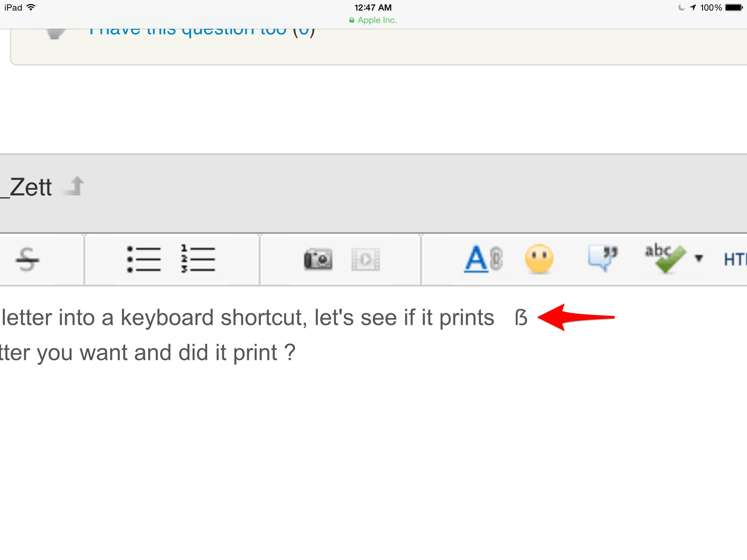Expand the spell check dropdown arrow
The height and width of the screenshot is (560, 747).
pyautogui.click(x=698, y=258)
